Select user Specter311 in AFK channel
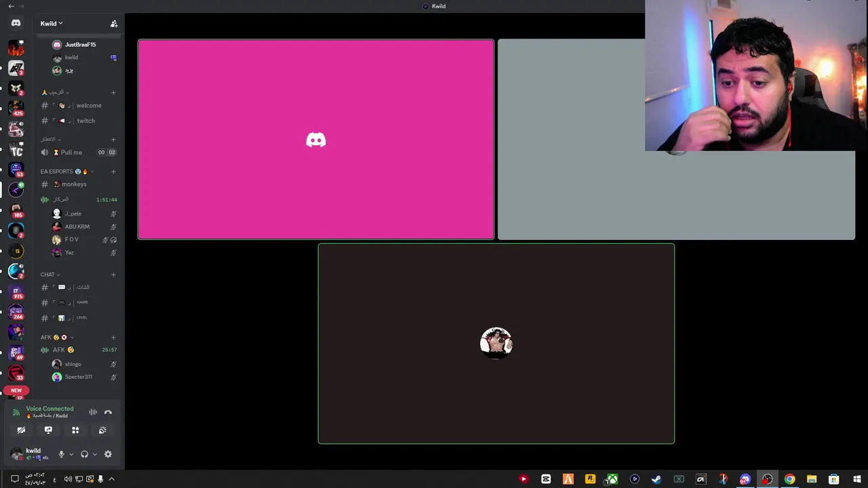 [85, 377]
